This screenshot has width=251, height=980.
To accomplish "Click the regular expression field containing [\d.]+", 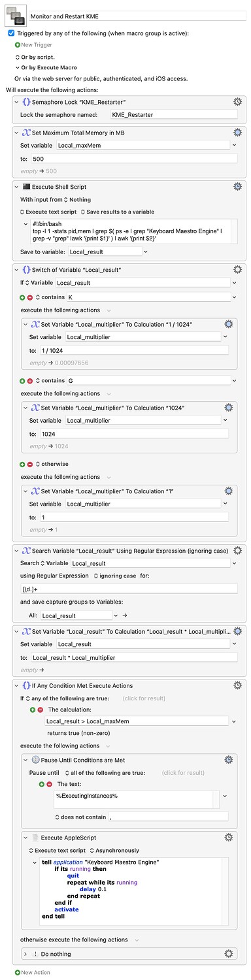I will 129,589.
